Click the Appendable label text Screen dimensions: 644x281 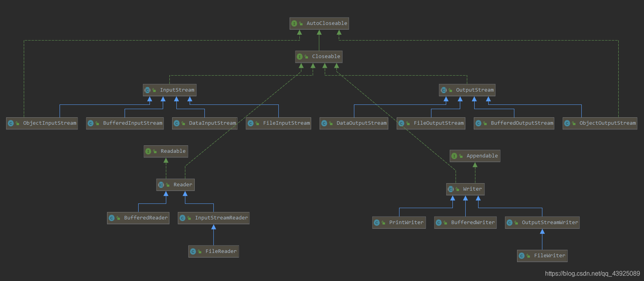point(482,156)
